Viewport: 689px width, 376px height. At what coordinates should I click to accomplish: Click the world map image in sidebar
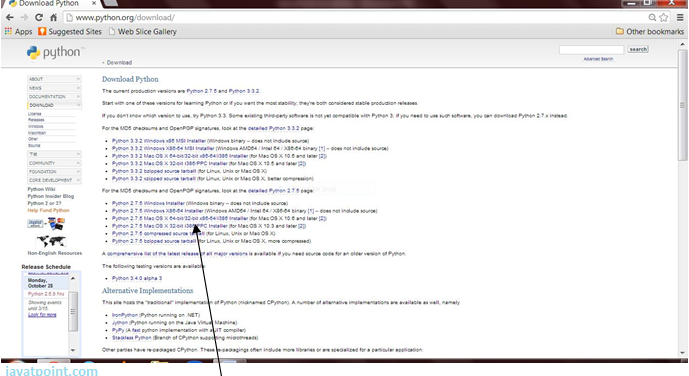(x=51, y=241)
